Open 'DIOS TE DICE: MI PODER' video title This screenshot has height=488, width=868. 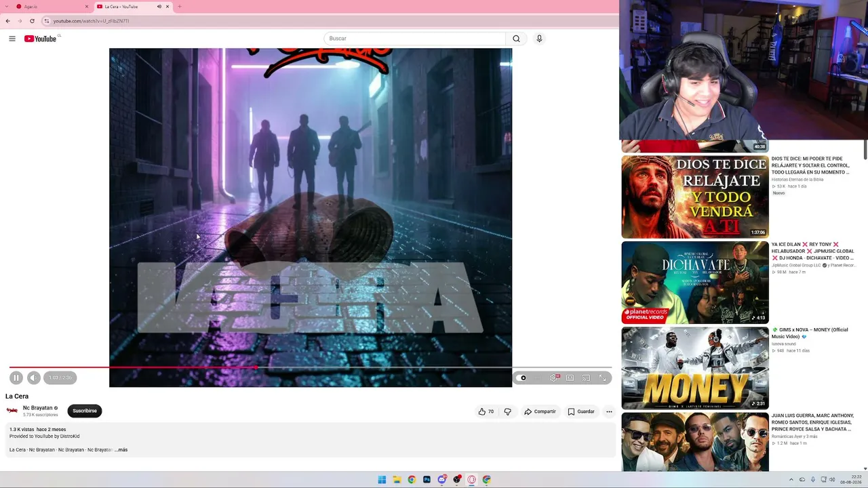pos(810,165)
